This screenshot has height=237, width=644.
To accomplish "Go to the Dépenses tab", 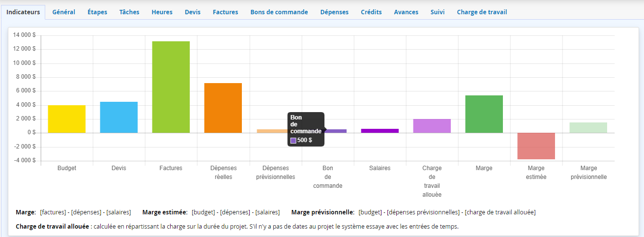I will point(334,12).
